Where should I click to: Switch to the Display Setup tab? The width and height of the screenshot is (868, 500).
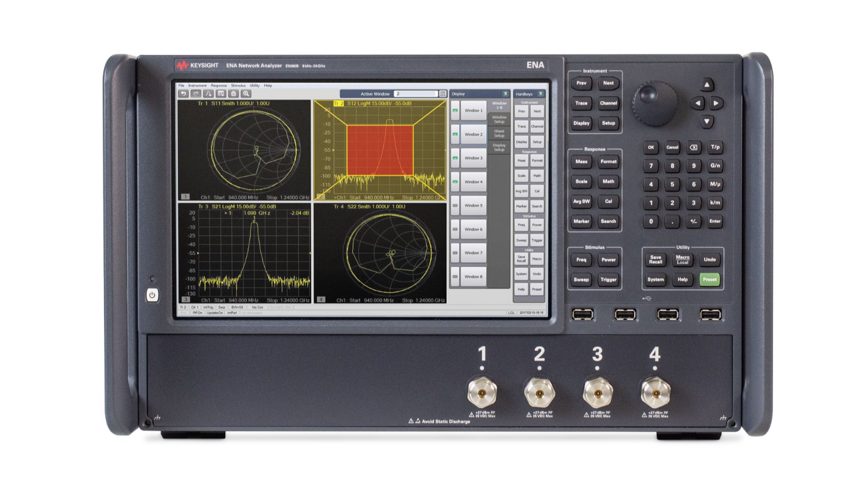click(499, 147)
